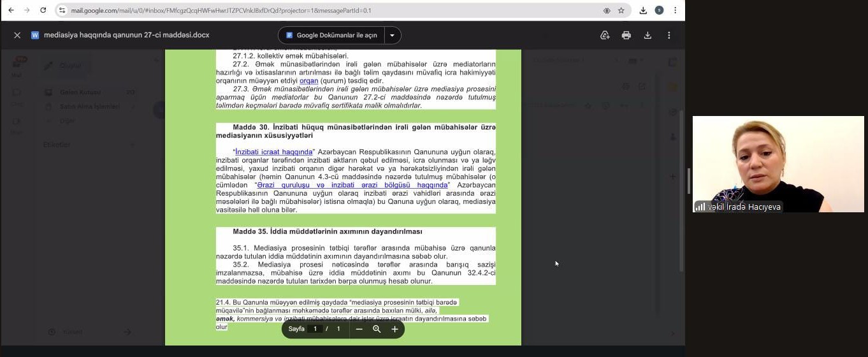Screen dimensions: 868x357
Task: Click the magnifier fit-zoom icon
Action: pos(377,329)
